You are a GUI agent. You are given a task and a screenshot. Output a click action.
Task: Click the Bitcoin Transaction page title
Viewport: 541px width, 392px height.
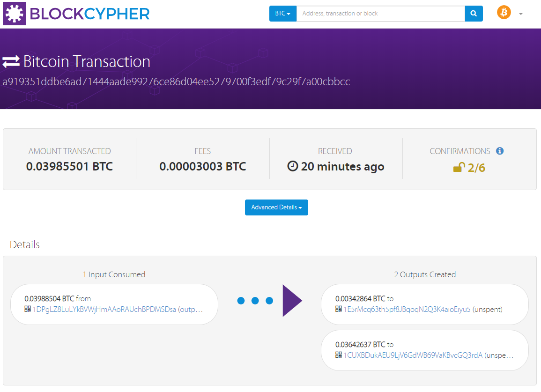click(87, 62)
